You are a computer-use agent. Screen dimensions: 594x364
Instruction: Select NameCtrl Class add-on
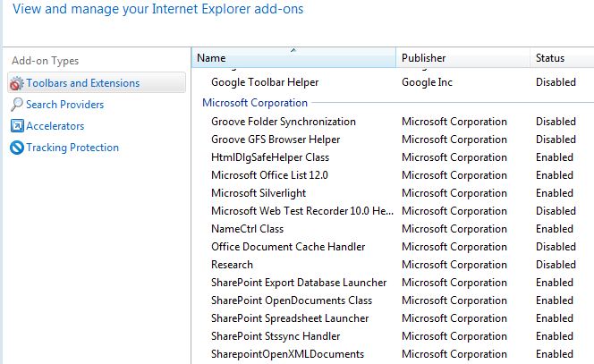248,229
